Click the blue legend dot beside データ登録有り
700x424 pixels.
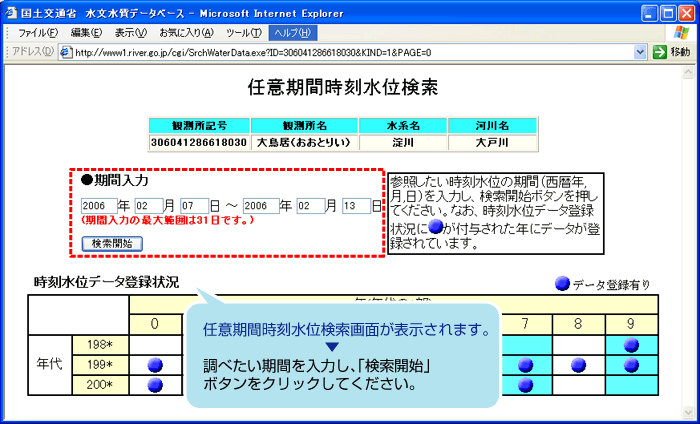click(x=562, y=284)
